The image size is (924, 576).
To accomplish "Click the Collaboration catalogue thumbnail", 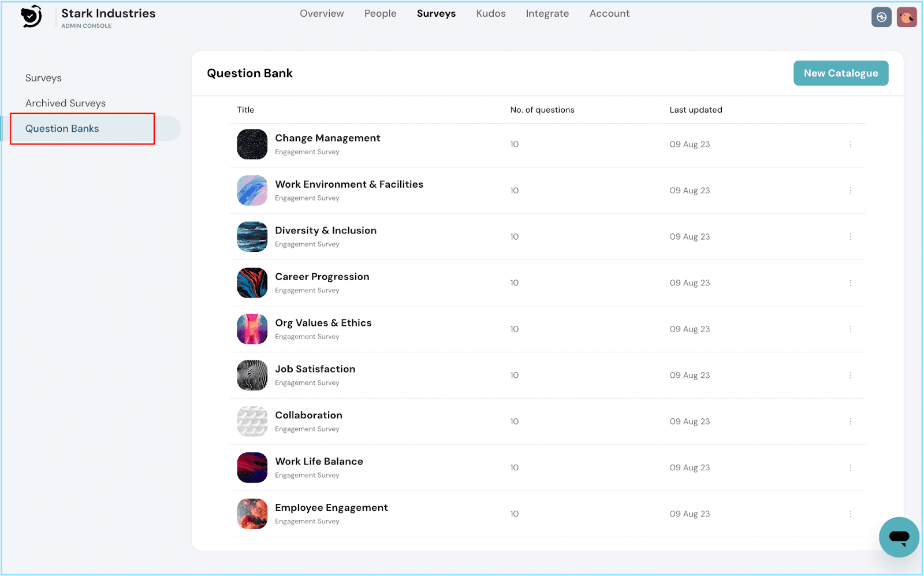I will [252, 422].
